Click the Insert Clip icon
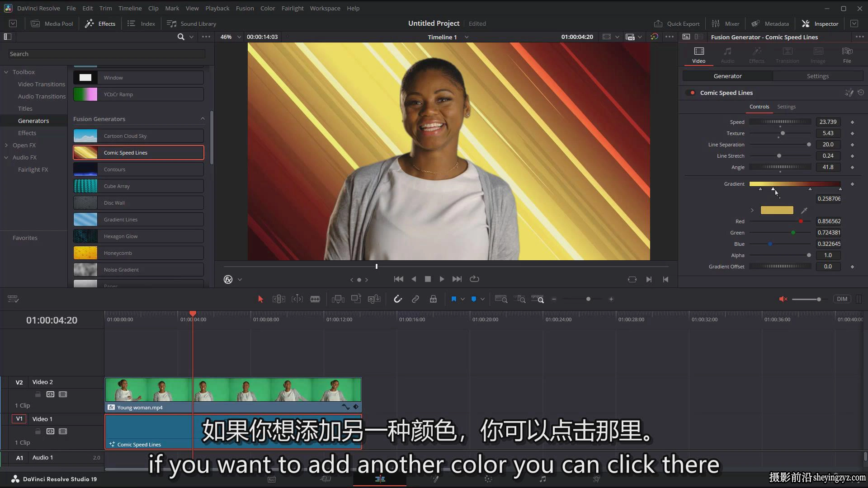 (338, 299)
